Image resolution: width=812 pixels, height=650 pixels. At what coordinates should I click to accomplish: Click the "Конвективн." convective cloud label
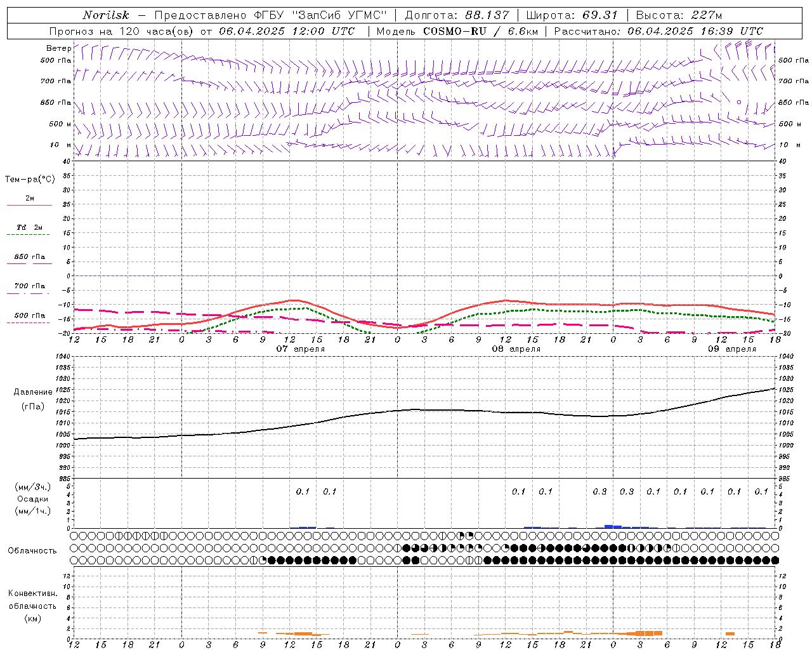click(32, 594)
